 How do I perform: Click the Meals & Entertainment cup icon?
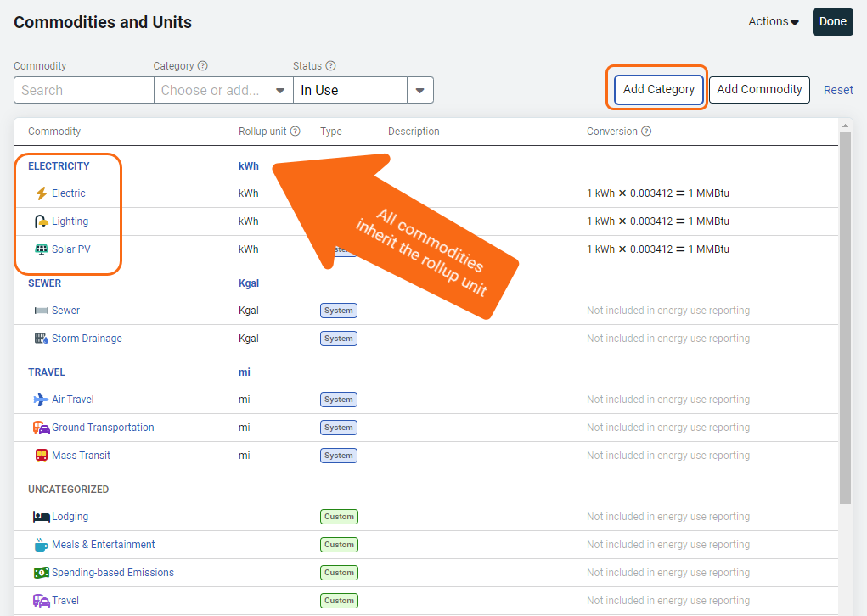(x=42, y=545)
